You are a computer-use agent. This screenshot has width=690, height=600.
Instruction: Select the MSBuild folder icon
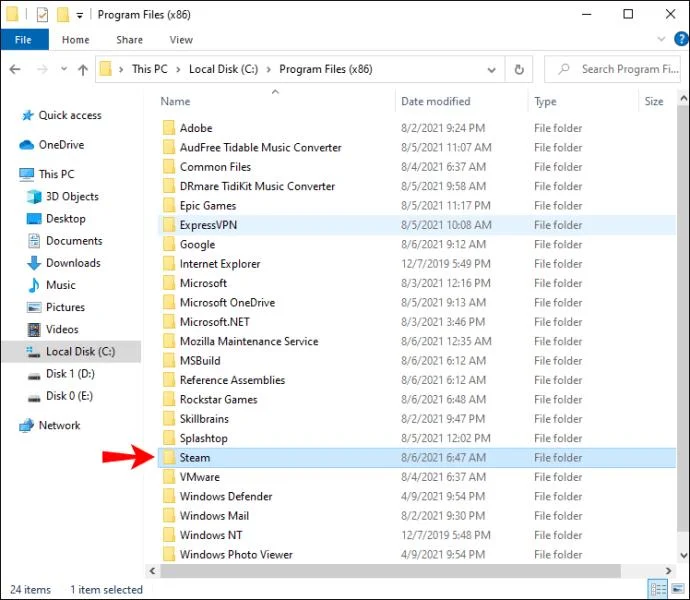pyautogui.click(x=169, y=360)
